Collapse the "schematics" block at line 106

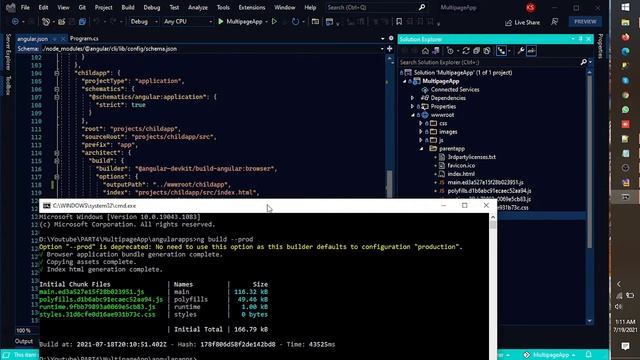[56, 89]
